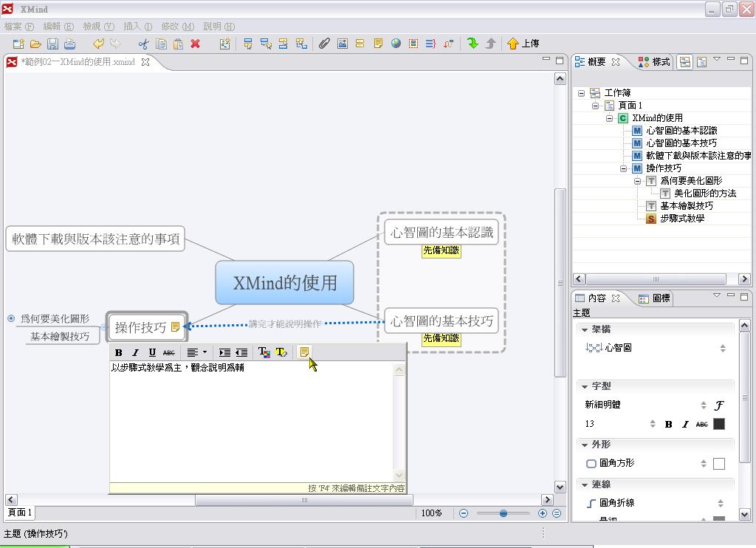Image resolution: width=756 pixels, height=548 pixels.
Task: Open the 新細明體 font dropdown
Action: 704,405
